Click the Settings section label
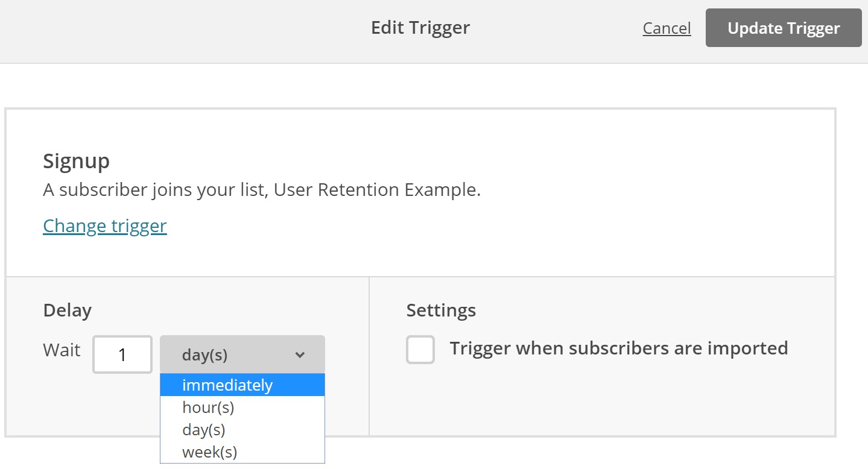 [x=440, y=310]
